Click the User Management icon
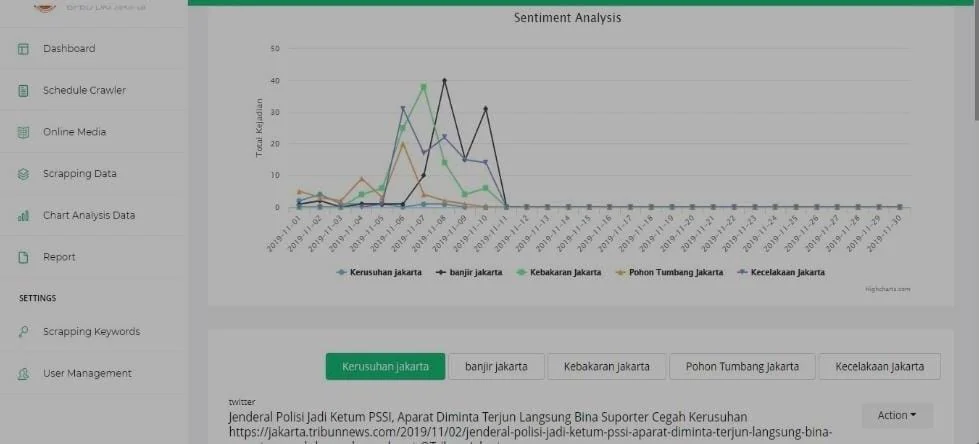Screen dimensions: 979x444 click(23, 374)
